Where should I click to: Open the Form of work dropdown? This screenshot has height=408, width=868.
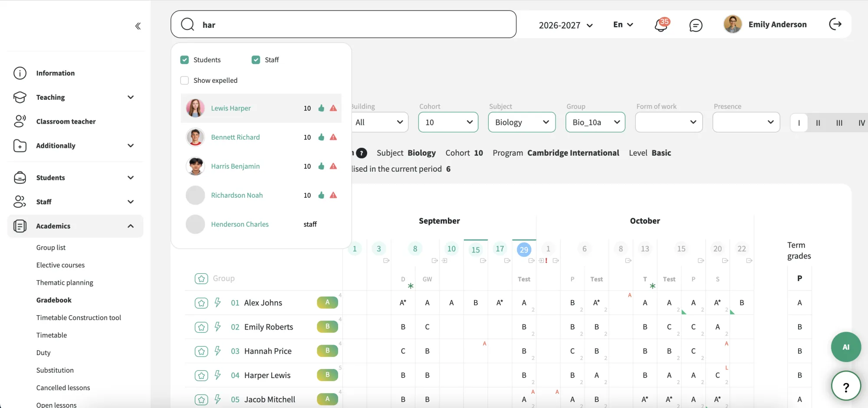(x=669, y=122)
